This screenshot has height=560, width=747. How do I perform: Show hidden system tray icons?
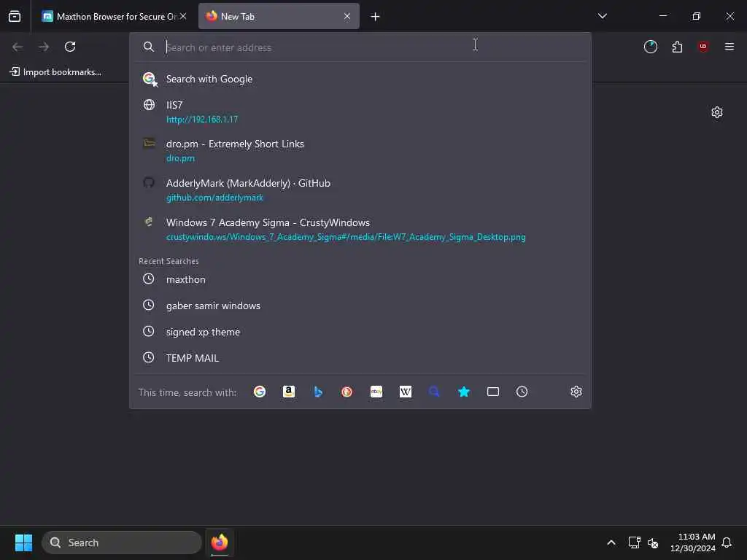[611, 542]
